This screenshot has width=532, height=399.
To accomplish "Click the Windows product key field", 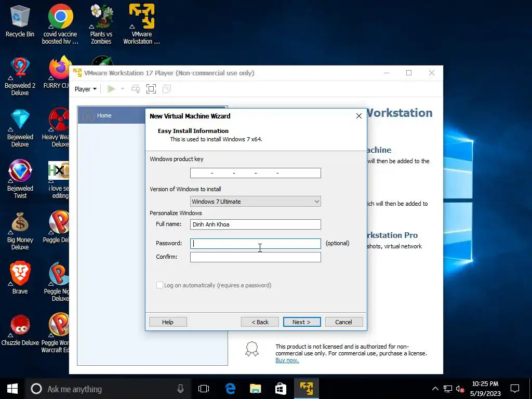I will 256,173.
